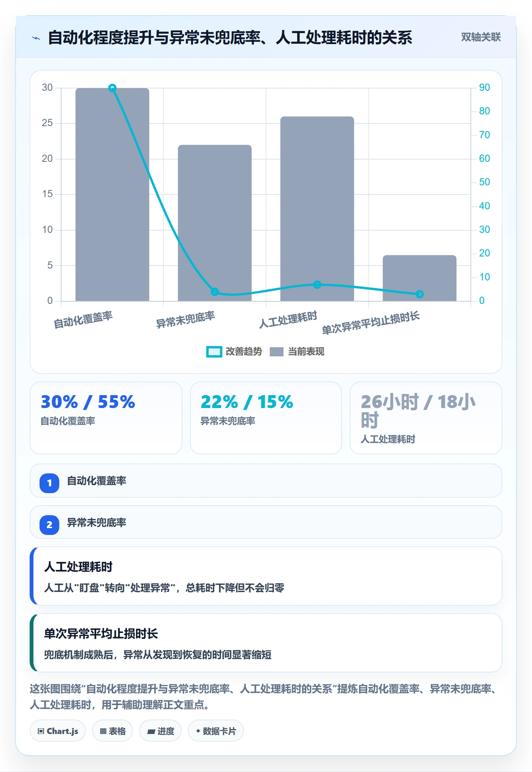This screenshot has height=772, width=532.
Task: Click the text 兜底机制成熟后，异常从发现到恢复的时间显著缩短
Action: (158, 655)
